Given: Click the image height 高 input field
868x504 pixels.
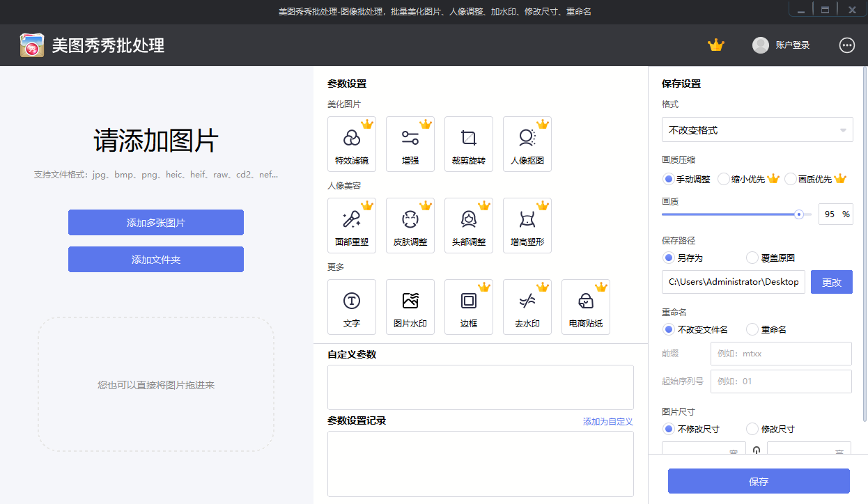Looking at the screenshot, I should point(809,448).
